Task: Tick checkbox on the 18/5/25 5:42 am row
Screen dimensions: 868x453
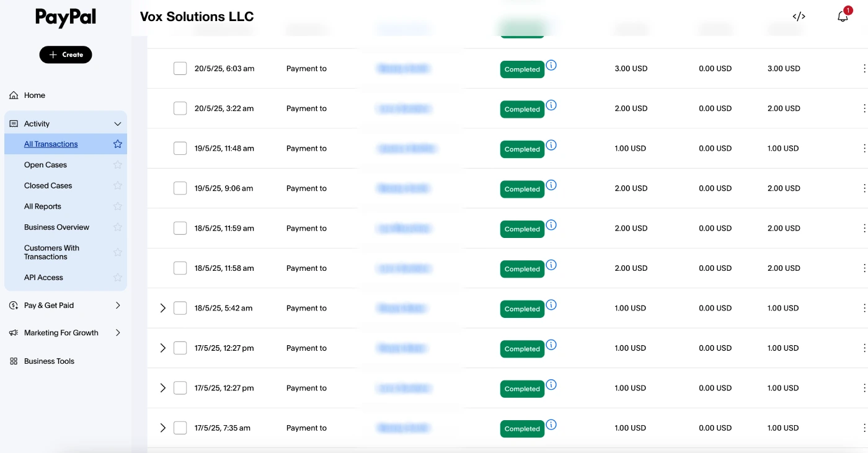Action: pos(180,307)
